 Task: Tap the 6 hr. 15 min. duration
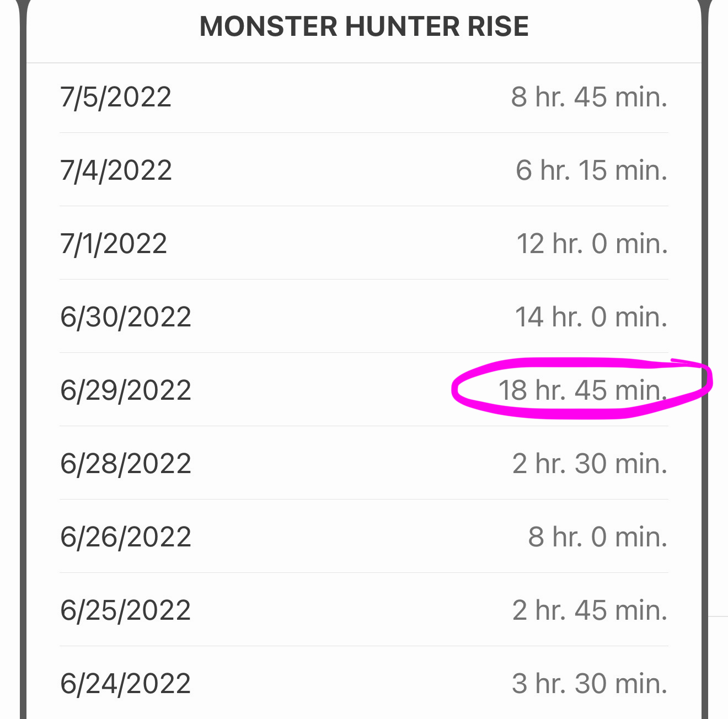591,170
